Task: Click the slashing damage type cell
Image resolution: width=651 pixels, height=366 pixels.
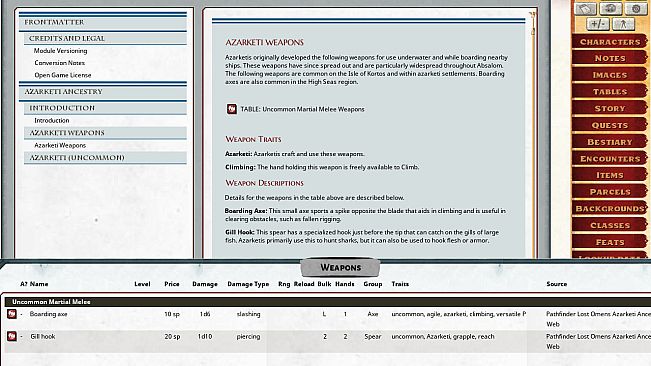Action: pyautogui.click(x=249, y=314)
